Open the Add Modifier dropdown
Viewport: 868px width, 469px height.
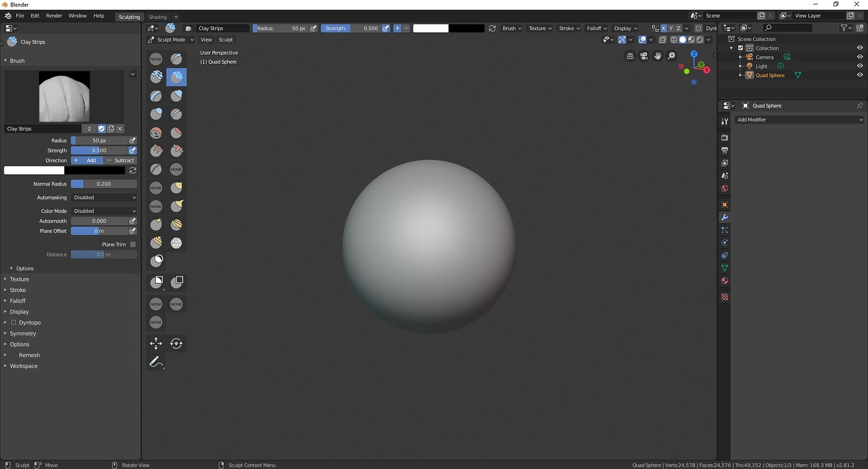click(x=799, y=119)
